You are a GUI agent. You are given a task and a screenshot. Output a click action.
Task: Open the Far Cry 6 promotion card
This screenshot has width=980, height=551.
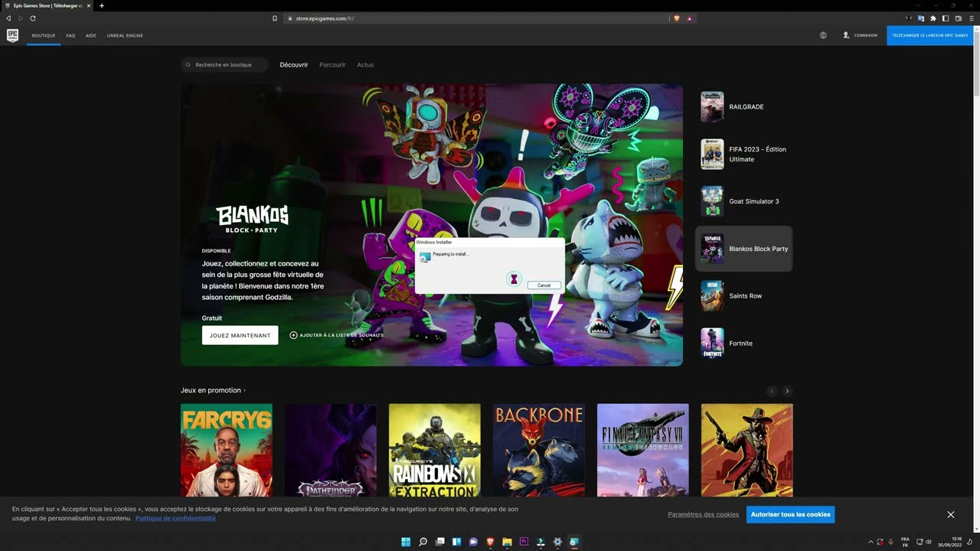[x=227, y=450]
